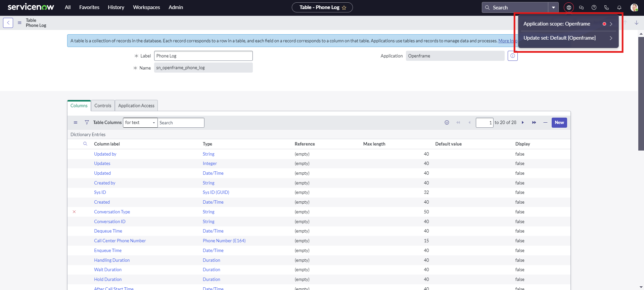Screen dimensions: 644x290
Task: Open the 'for text' search dropdown
Action: tap(140, 123)
